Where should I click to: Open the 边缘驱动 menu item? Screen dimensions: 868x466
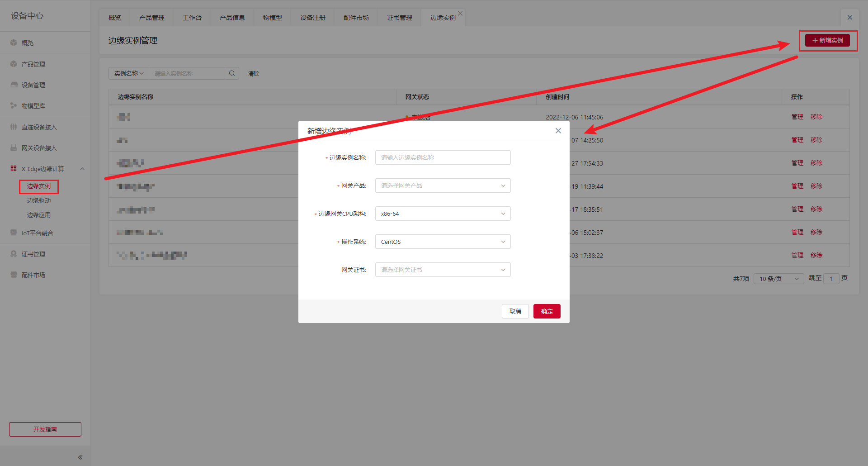click(39, 200)
